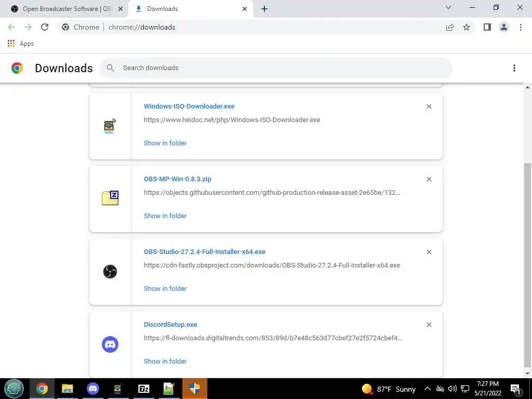This screenshot has width=532, height=399.
Task: Open the 87°F Sunny weather widget
Action: point(389,389)
